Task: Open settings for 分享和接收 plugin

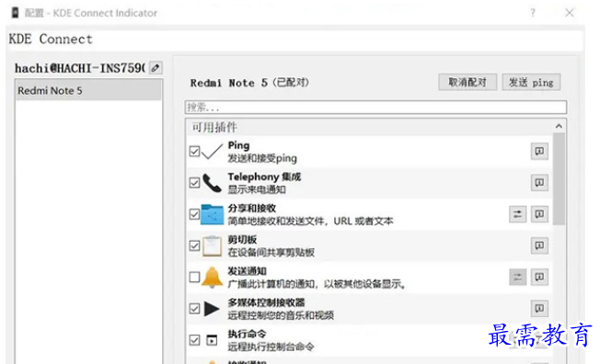Action: (x=517, y=214)
